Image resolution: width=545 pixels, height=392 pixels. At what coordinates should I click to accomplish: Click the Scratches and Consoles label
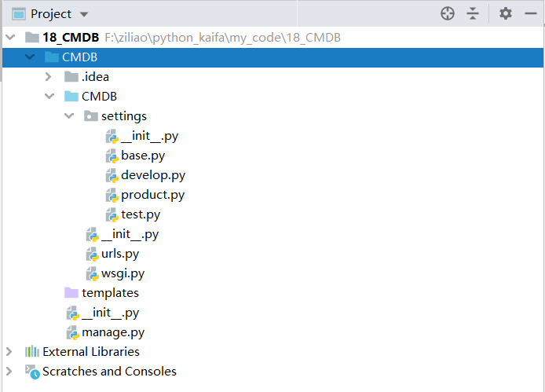pyautogui.click(x=109, y=372)
